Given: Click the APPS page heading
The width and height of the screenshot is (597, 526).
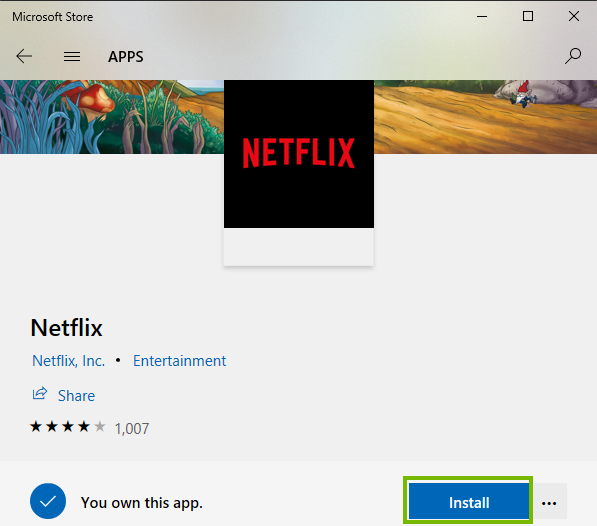Looking at the screenshot, I should tap(126, 57).
